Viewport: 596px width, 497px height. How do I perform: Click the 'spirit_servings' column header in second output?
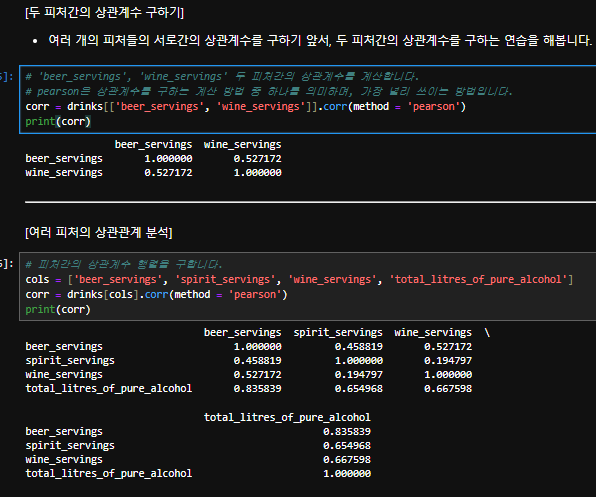(338, 332)
